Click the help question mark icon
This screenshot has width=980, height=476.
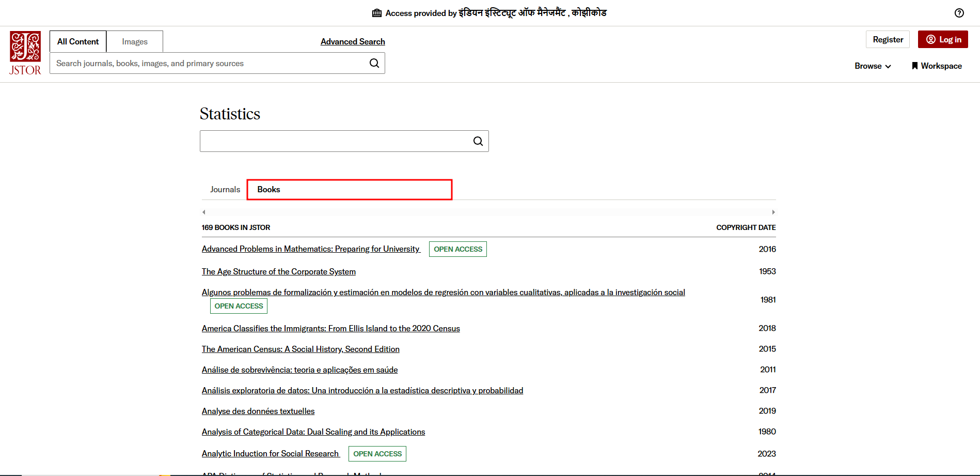pyautogui.click(x=959, y=13)
